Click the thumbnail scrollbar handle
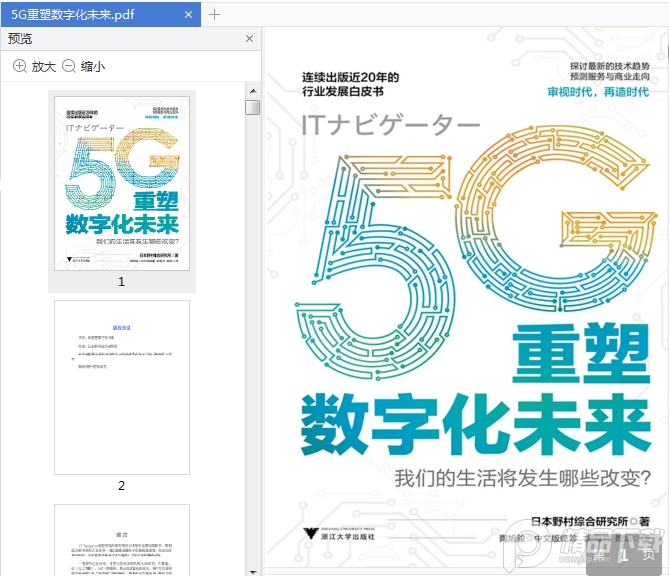Image resolution: width=669 pixels, height=576 pixels. 253,108
